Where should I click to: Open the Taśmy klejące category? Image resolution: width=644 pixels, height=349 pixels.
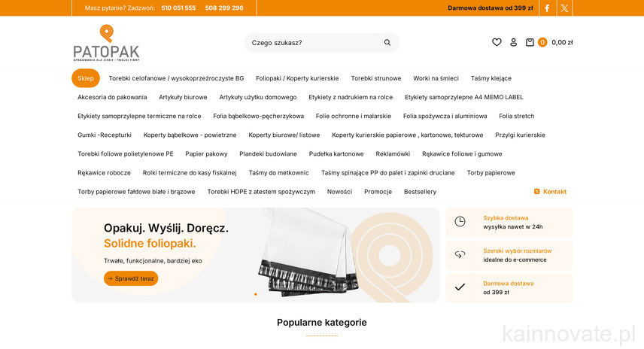491,78
